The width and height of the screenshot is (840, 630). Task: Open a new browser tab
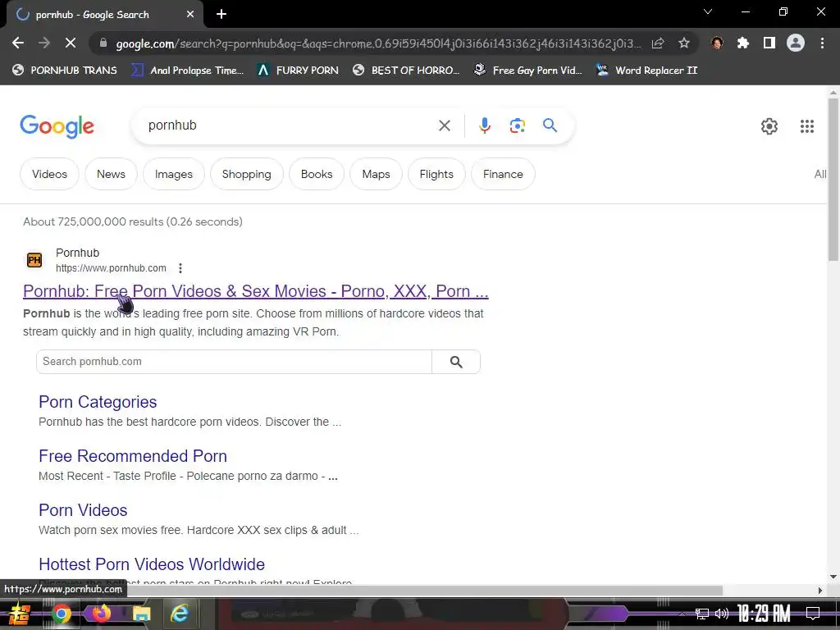tap(221, 15)
